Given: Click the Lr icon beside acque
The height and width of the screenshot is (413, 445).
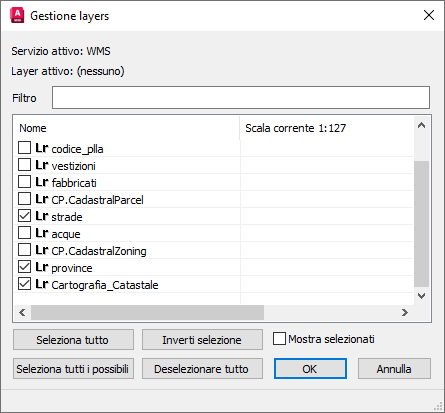Looking at the screenshot, I should [x=42, y=233].
